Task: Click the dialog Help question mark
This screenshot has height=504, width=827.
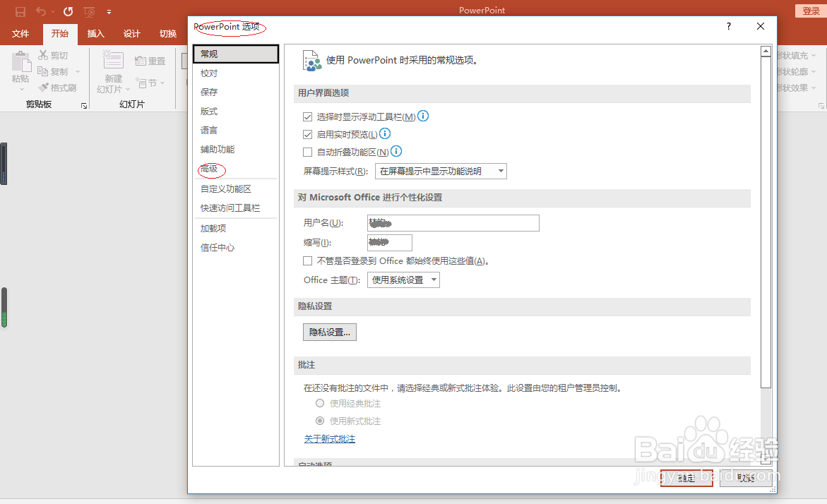Action: 728,26
